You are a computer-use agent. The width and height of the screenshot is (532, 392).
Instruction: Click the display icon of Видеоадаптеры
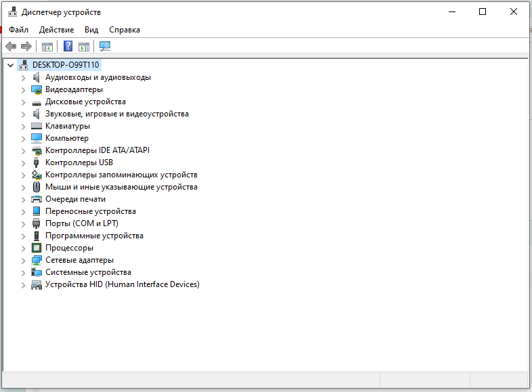click(x=37, y=89)
